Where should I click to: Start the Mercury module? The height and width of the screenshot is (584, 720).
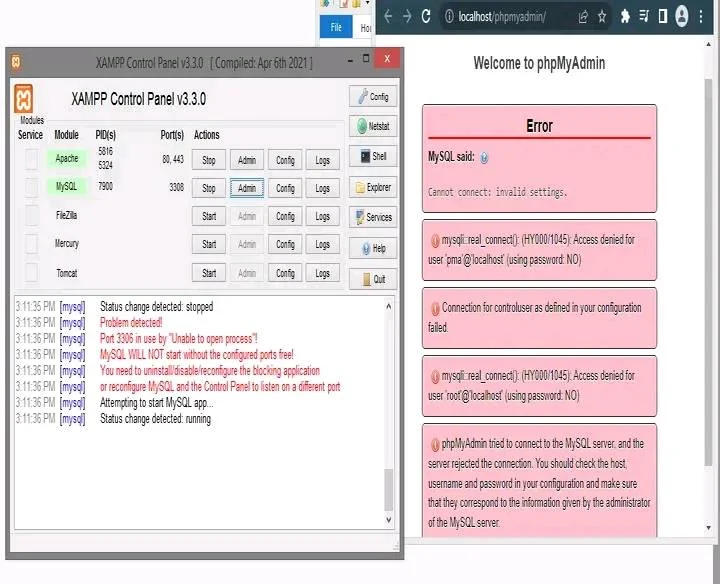point(209,244)
